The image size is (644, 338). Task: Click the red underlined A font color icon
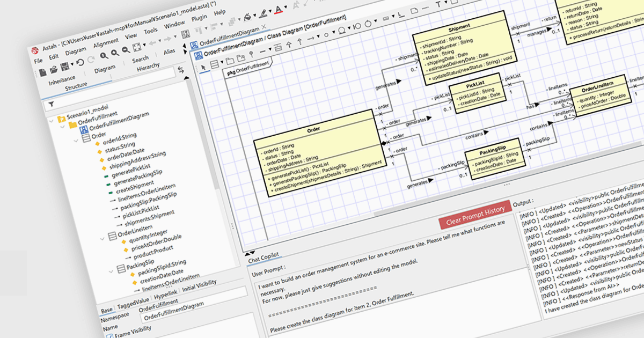278,10
